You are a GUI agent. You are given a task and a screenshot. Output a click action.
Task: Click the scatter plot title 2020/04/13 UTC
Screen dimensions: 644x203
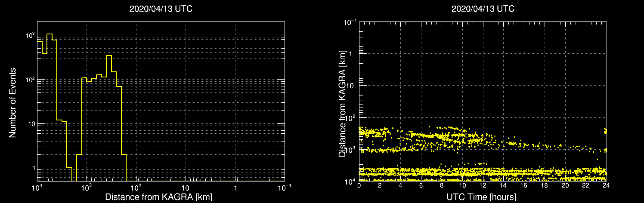pyautogui.click(x=483, y=9)
